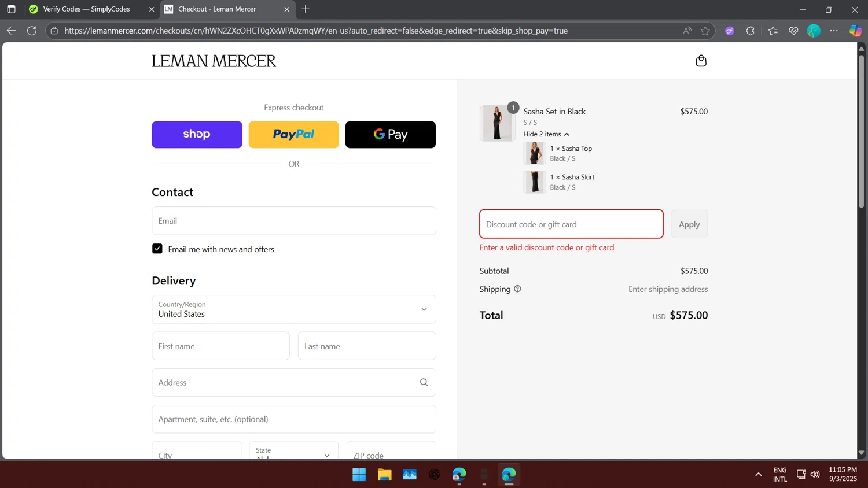Viewport: 868px width, 488px height.
Task: Open the browser profile avatar
Action: [x=814, y=31]
